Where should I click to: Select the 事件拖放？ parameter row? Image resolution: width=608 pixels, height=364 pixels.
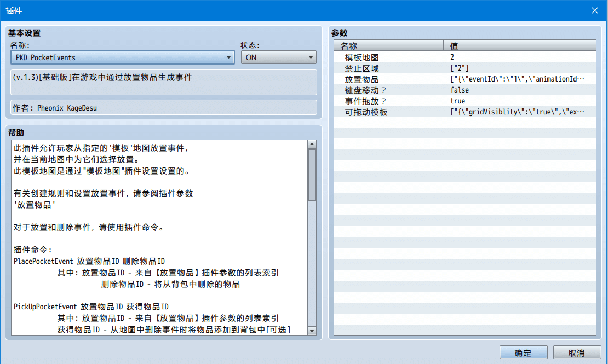[x=464, y=101]
